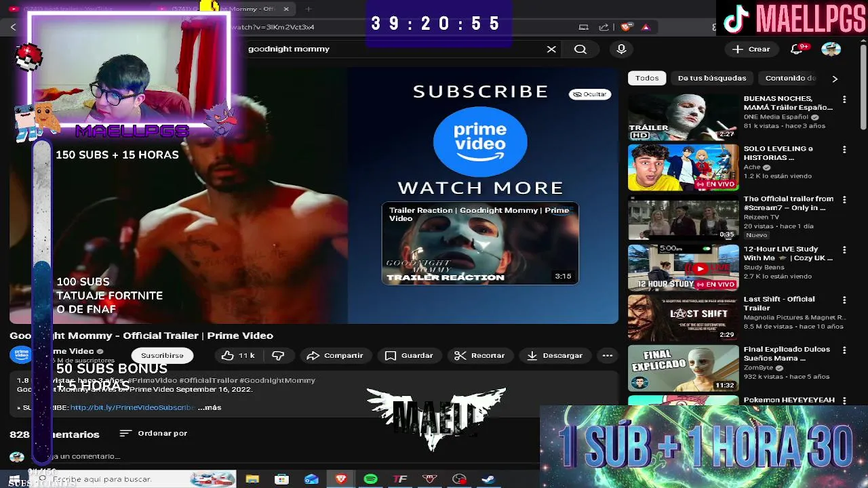Screen dimensions: 868x488
Task: Open options for the 12-Hour LIVE Study video
Action: [844, 250]
